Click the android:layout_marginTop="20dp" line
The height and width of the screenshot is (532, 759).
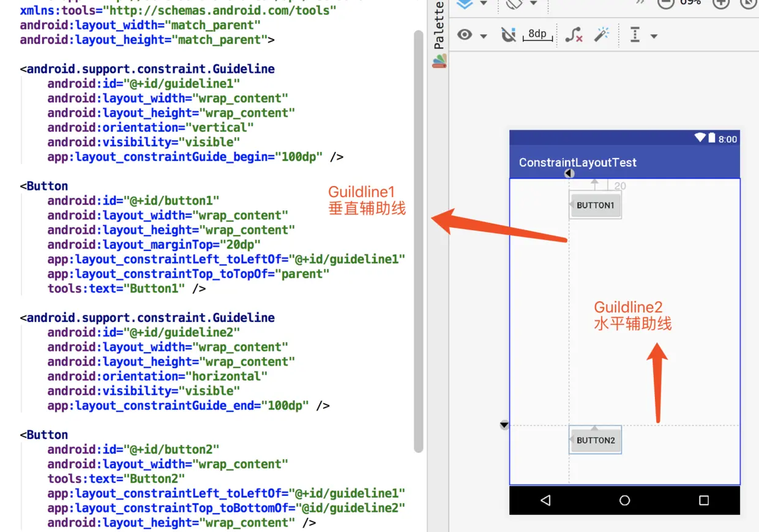point(154,244)
